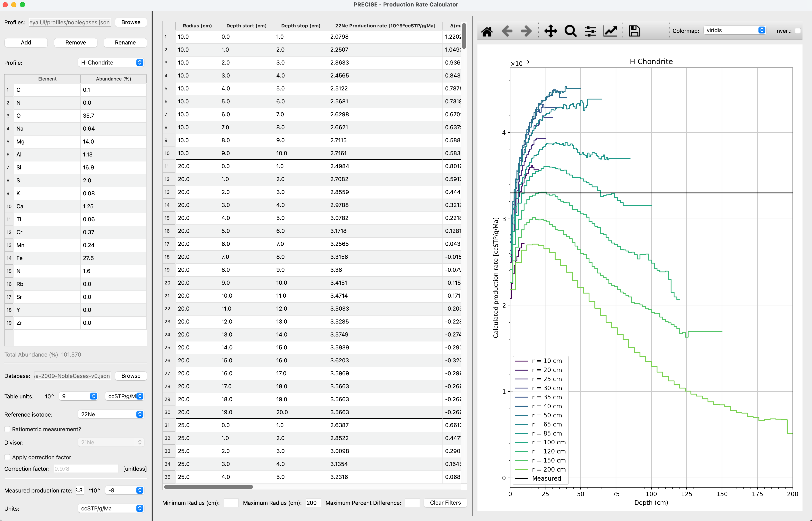Open the Divisor 21Ne dropdown
Viewport: 812px width, 521px height.
click(x=111, y=442)
